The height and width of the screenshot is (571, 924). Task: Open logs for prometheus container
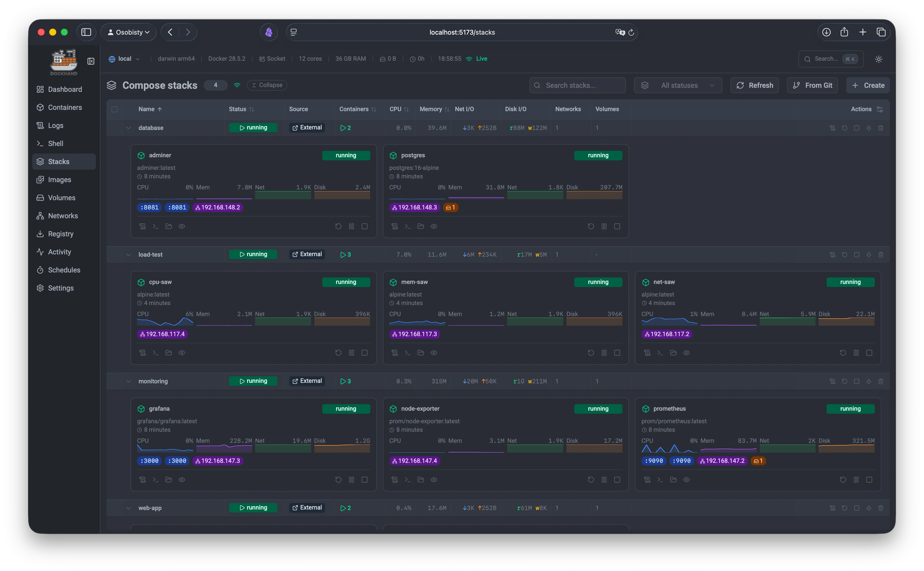tap(647, 480)
